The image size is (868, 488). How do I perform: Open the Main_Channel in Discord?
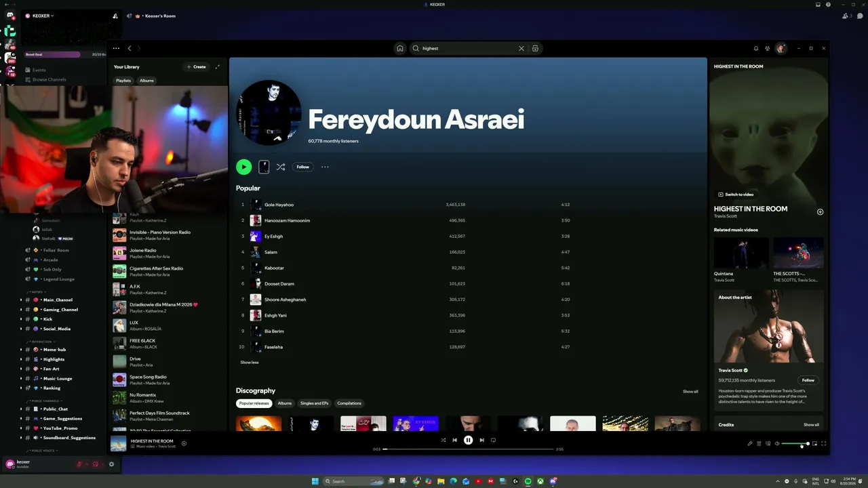pos(58,300)
